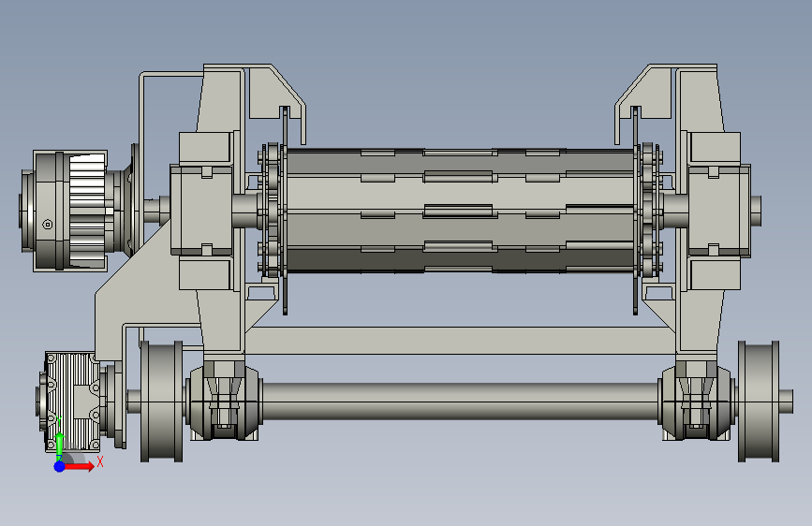Click the red X axis arrow of triad

80,466
